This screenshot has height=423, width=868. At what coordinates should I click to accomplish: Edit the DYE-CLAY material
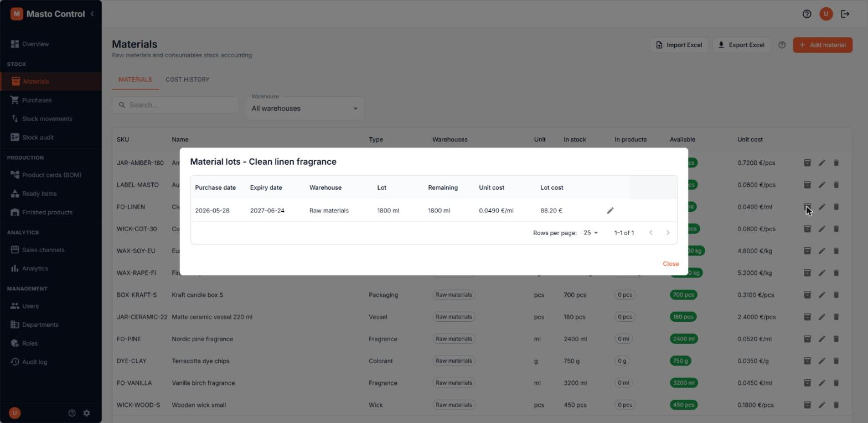coord(821,361)
